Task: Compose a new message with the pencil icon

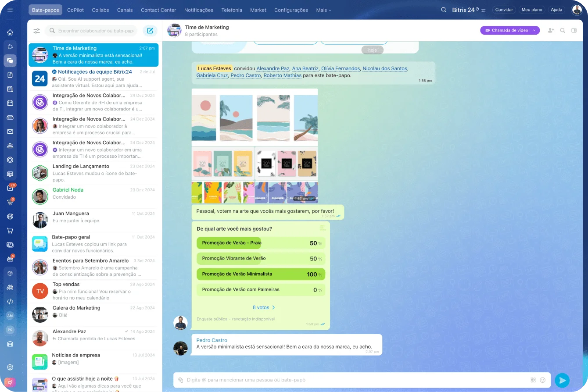Action: point(150,31)
